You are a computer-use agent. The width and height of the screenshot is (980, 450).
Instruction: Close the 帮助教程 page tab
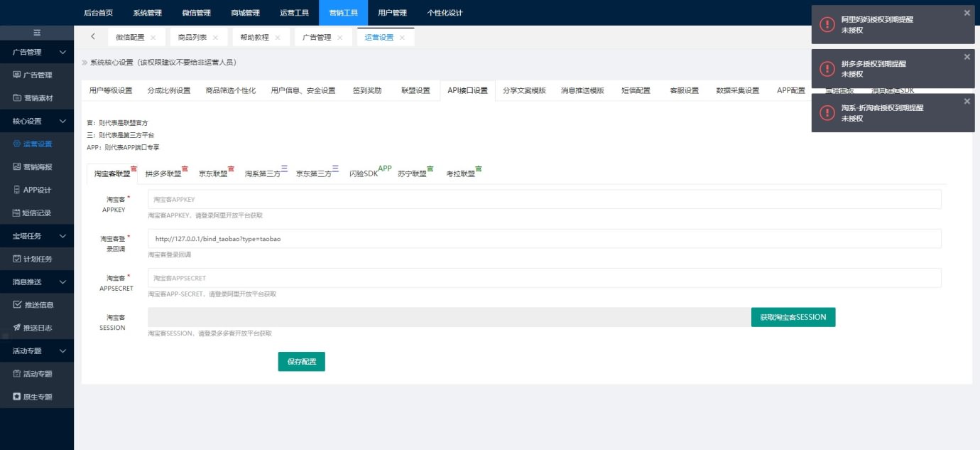pos(277,38)
